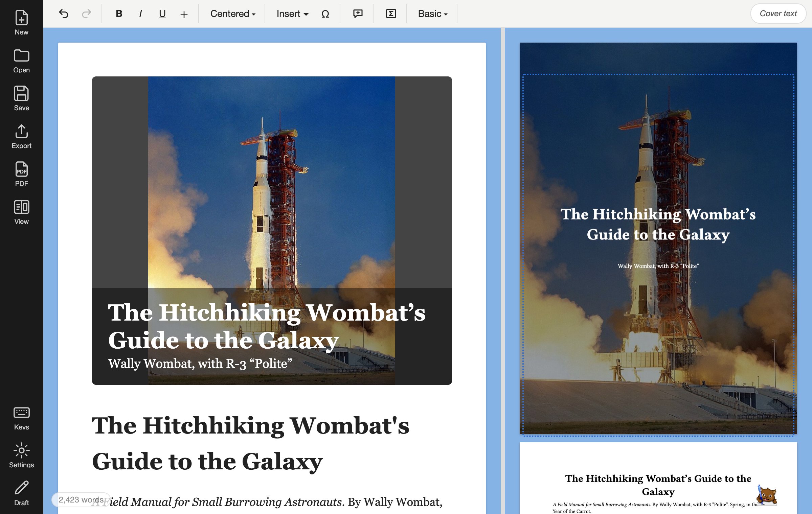Open the Centered alignment dropdown
The image size is (812, 514).
(232, 14)
